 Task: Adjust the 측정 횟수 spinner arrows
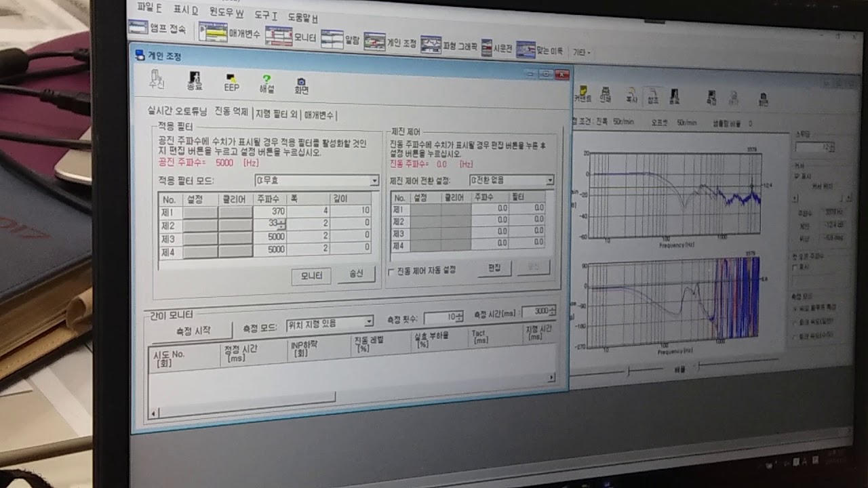459,317
